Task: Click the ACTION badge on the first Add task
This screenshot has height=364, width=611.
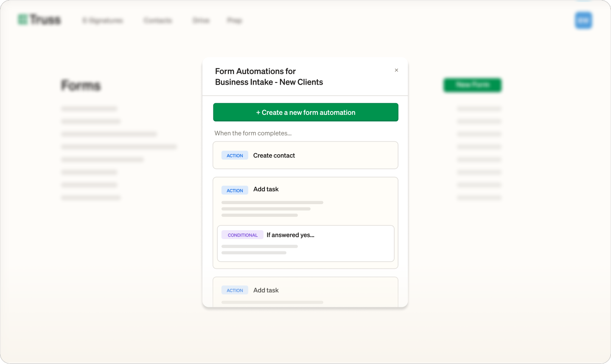Action: pos(235,190)
